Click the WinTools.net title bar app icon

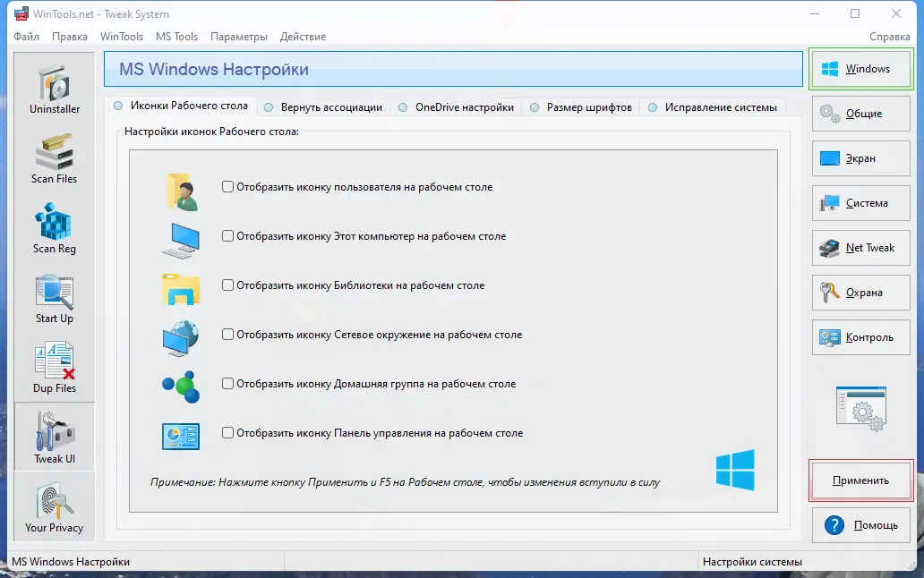click(21, 13)
